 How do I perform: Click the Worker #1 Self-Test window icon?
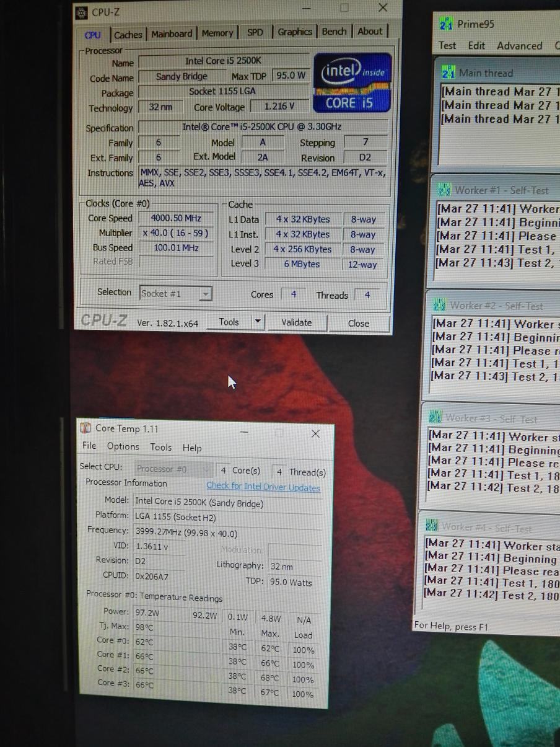coord(444,190)
